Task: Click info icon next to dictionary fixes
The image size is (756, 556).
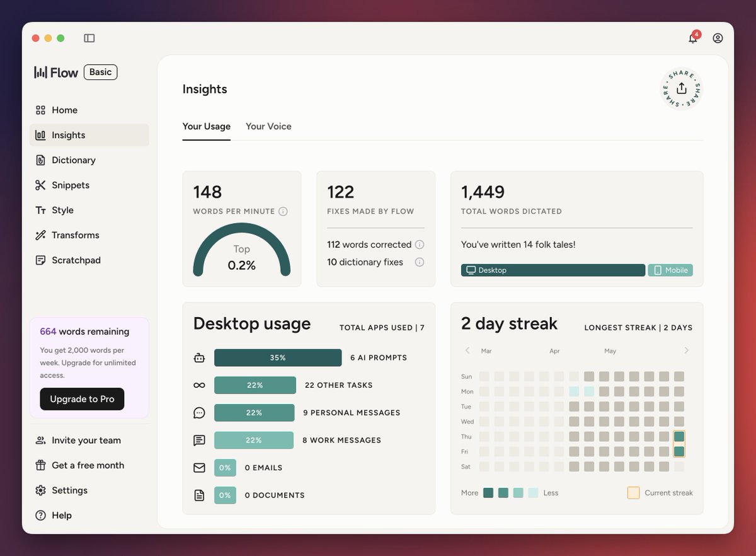Action: point(420,262)
